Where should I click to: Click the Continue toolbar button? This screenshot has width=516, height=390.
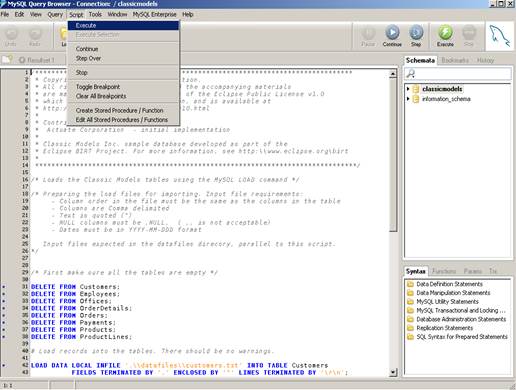coord(392,36)
